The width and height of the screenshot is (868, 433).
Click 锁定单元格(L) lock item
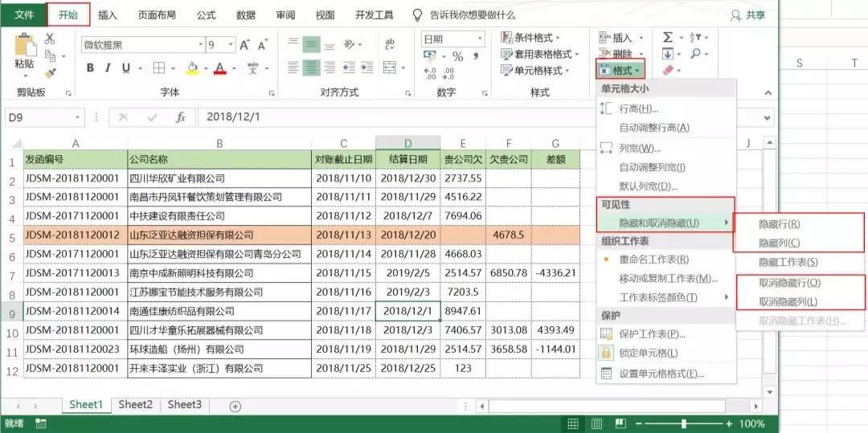coord(666,353)
